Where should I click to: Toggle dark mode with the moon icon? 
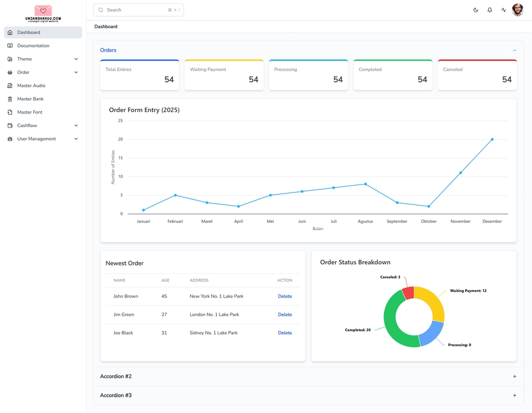(475, 9)
